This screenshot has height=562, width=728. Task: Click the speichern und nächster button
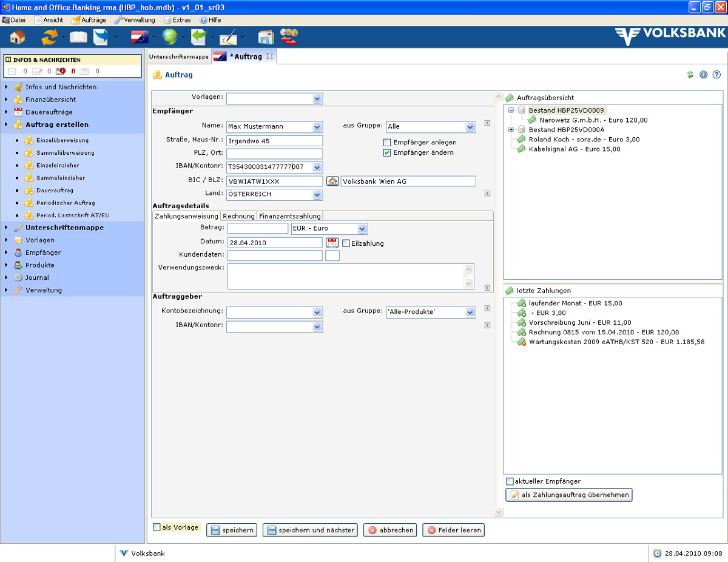[311, 530]
